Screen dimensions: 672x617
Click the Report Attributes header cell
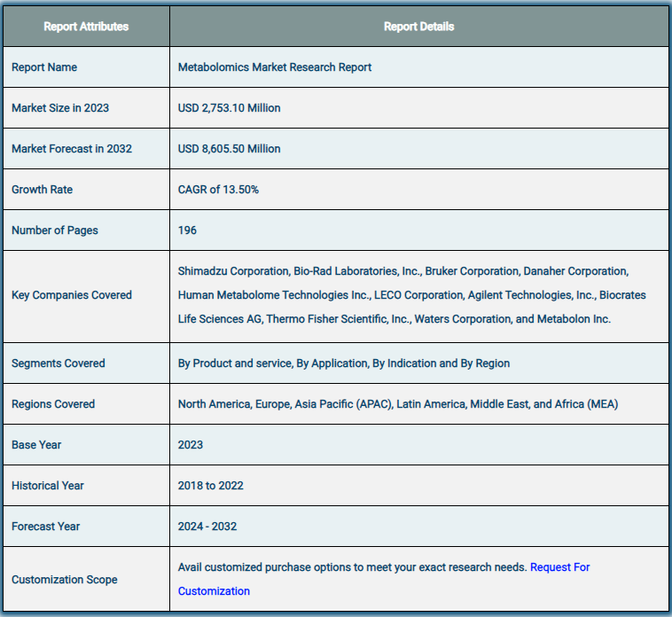[86, 27]
